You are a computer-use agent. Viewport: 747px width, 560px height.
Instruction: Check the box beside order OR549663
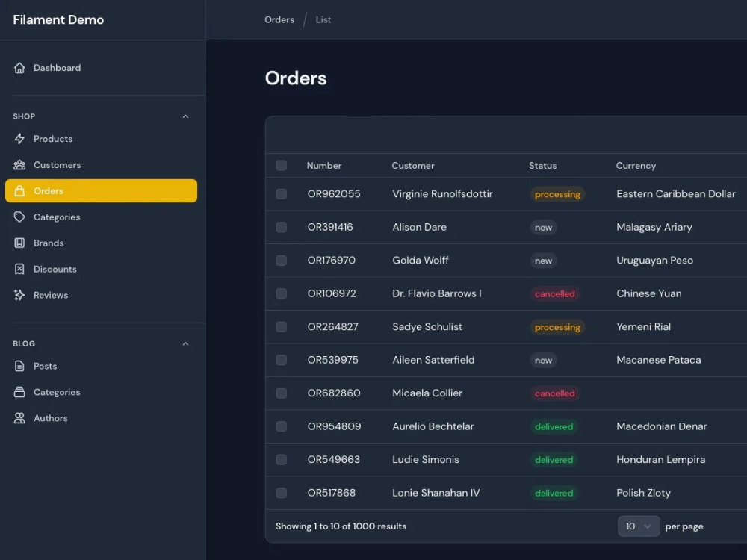pos(281,459)
